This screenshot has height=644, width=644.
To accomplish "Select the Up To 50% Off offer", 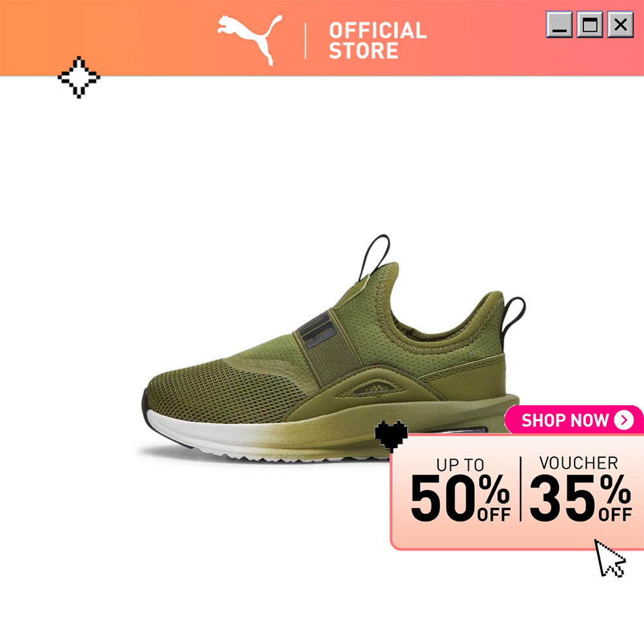I will coord(460,489).
